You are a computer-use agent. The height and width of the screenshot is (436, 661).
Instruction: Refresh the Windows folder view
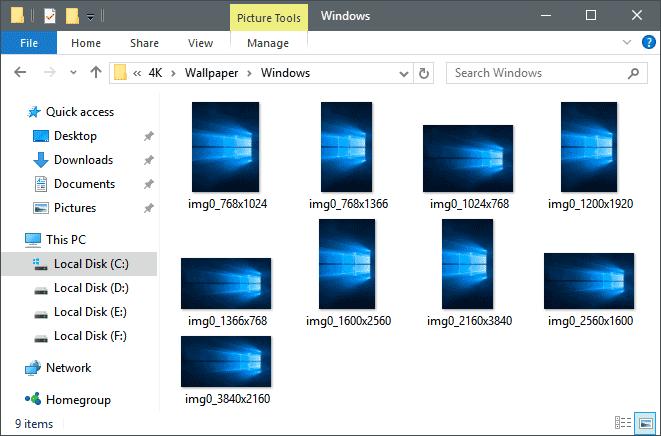(424, 74)
